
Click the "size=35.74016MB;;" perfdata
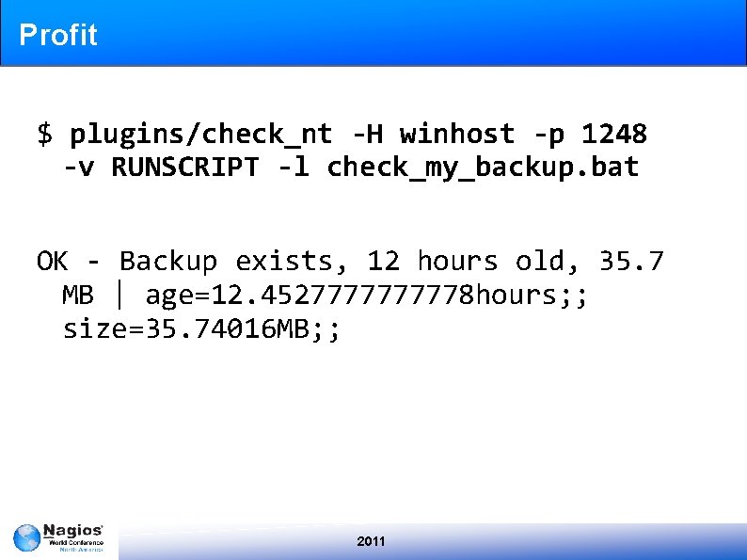[201, 328]
